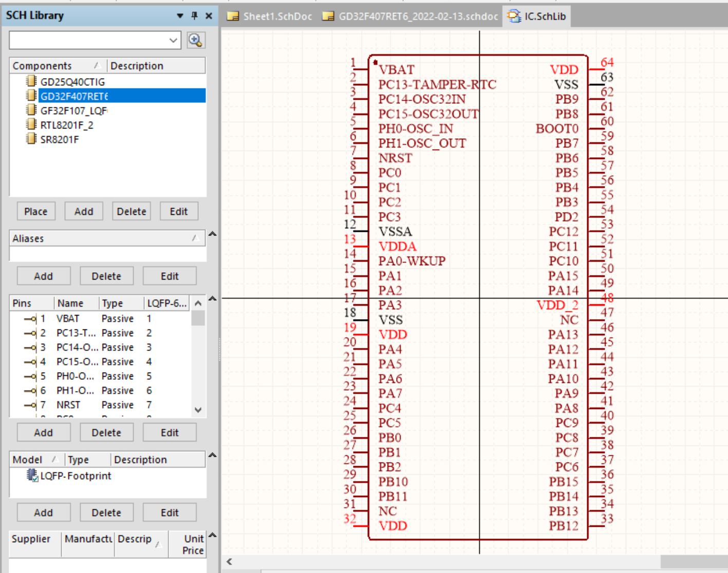Image resolution: width=728 pixels, height=573 pixels.
Task: Click Delete button under Aliases
Action: 106,276
